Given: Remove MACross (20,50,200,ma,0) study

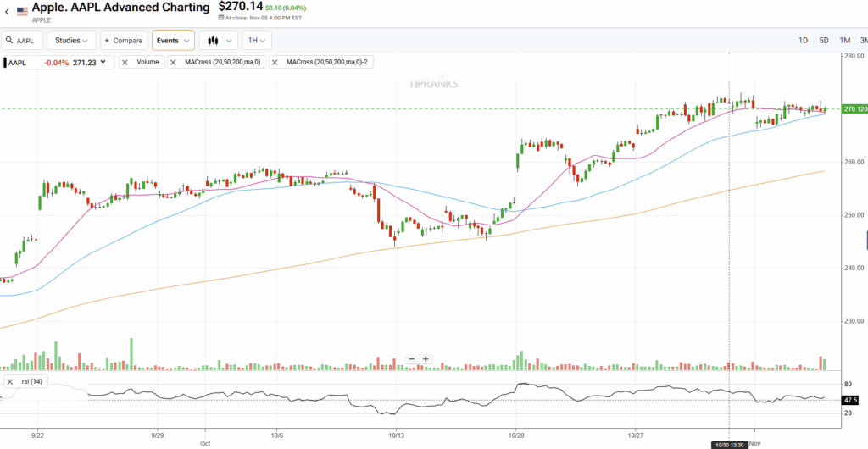Looking at the screenshot, I should tap(174, 62).
